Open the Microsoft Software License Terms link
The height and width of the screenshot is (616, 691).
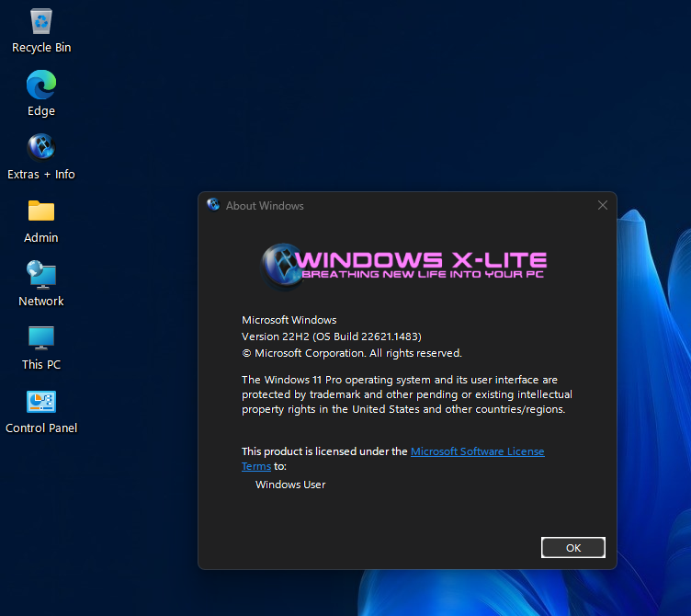477,451
